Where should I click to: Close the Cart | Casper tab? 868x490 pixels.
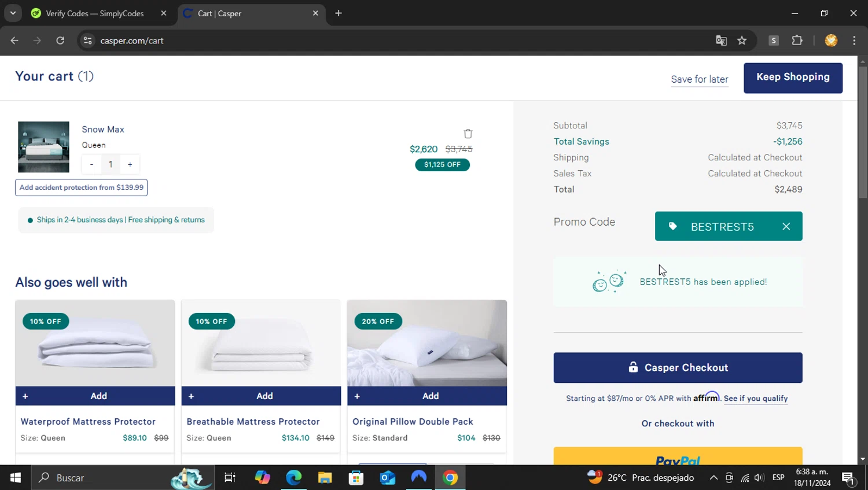(x=315, y=13)
